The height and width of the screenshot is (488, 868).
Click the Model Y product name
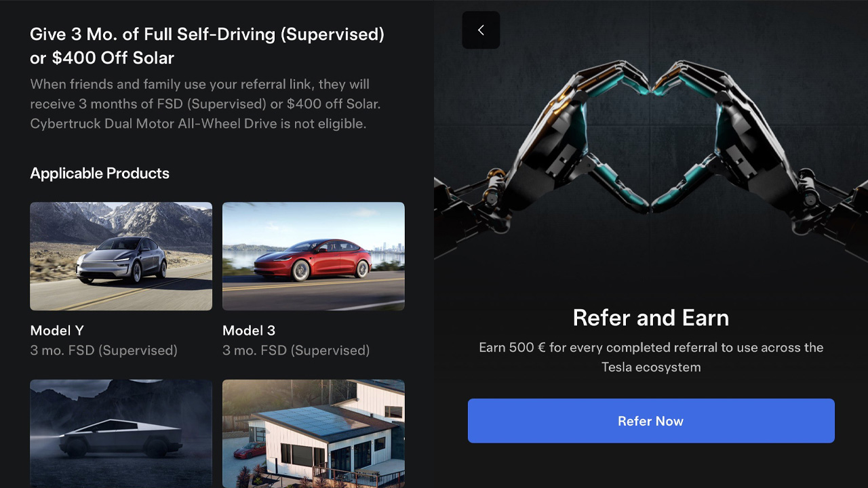(57, 331)
